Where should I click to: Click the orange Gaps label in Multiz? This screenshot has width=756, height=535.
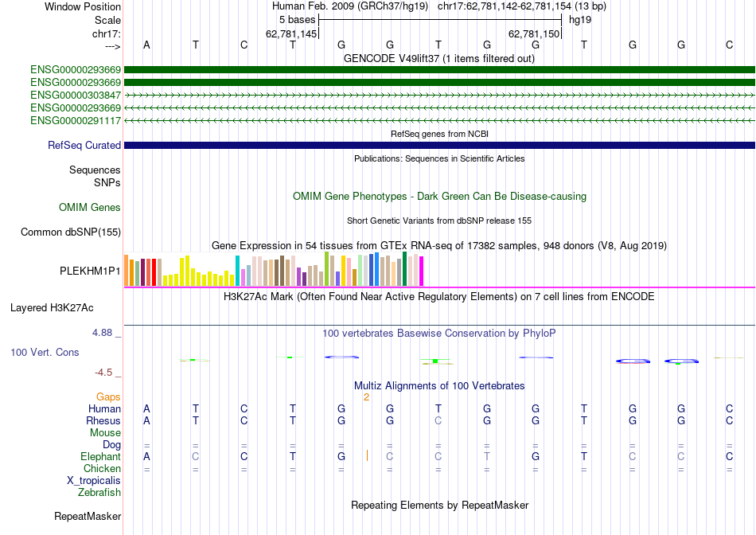click(x=108, y=396)
